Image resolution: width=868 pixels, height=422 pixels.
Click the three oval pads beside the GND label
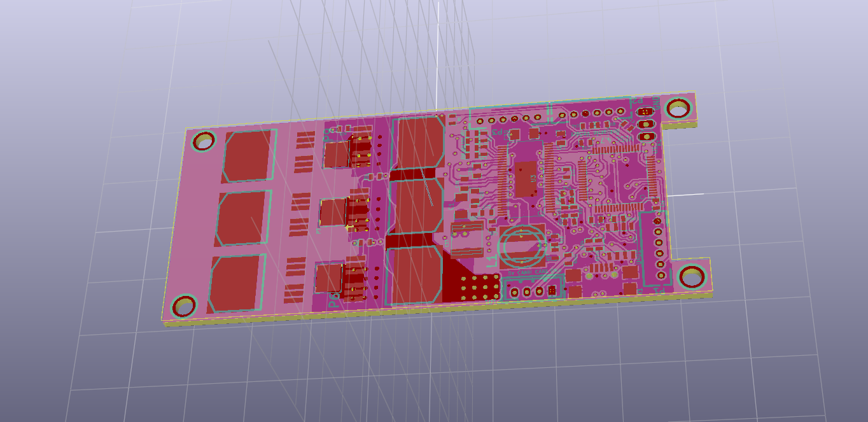coord(645,123)
